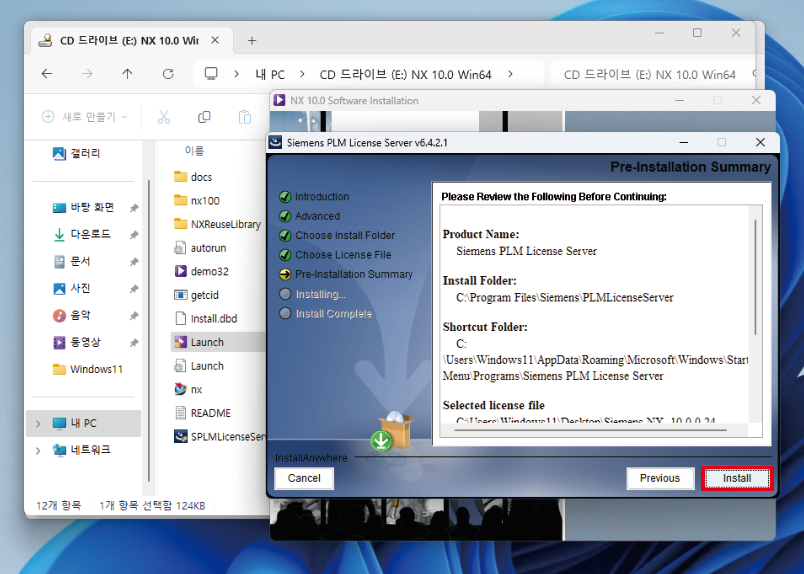
Task: Close the CD drive NX 10.0 tab
Action: point(215,40)
